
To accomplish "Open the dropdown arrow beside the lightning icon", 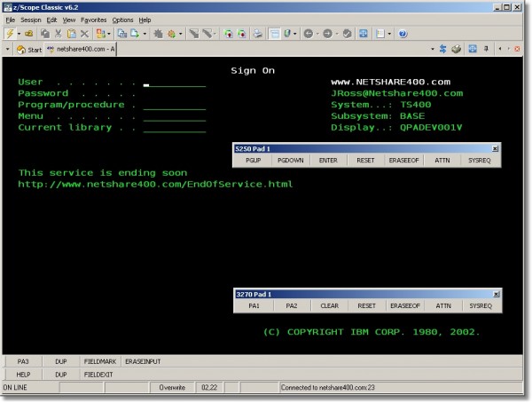I will tap(20, 34).
